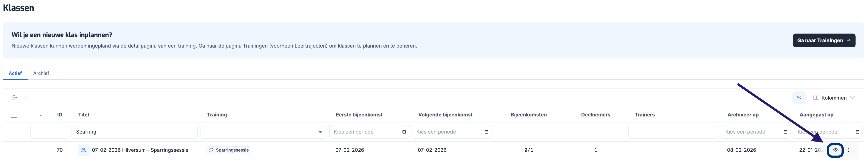Screen dimensions: 868x160
Task: Click the class icon beside the Hilversum title
Action: click(x=83, y=150)
